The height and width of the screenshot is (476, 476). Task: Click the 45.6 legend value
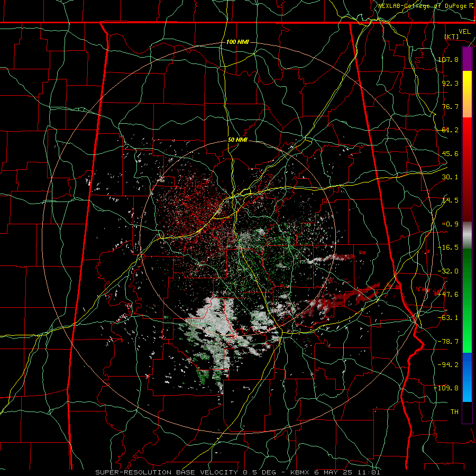click(x=450, y=153)
